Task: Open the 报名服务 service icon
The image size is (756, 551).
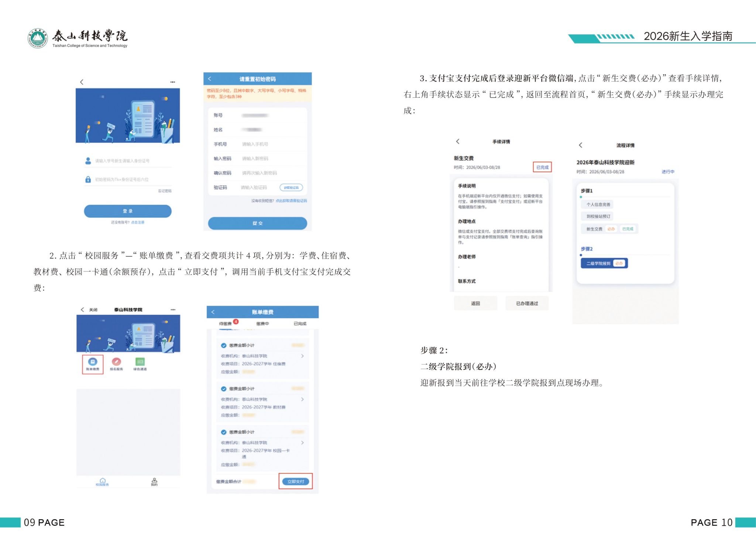Action: click(116, 364)
